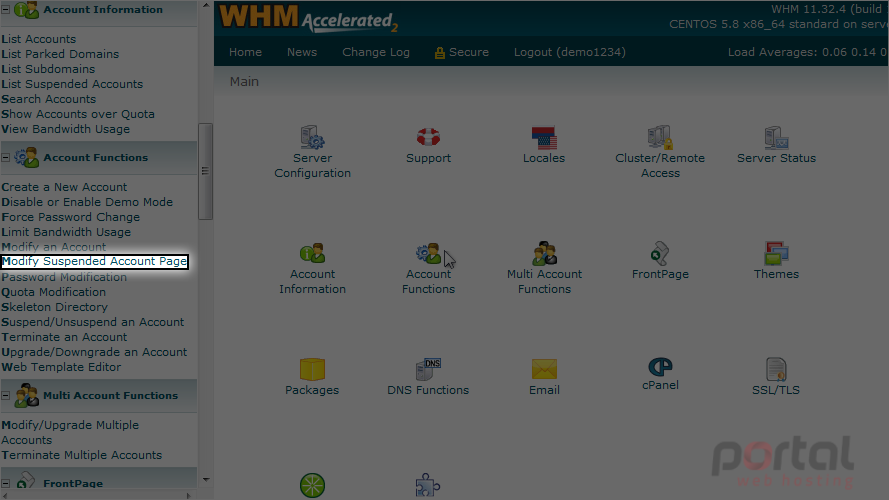Open the Packages box icon
The width and height of the screenshot is (889, 500).
pyautogui.click(x=312, y=369)
